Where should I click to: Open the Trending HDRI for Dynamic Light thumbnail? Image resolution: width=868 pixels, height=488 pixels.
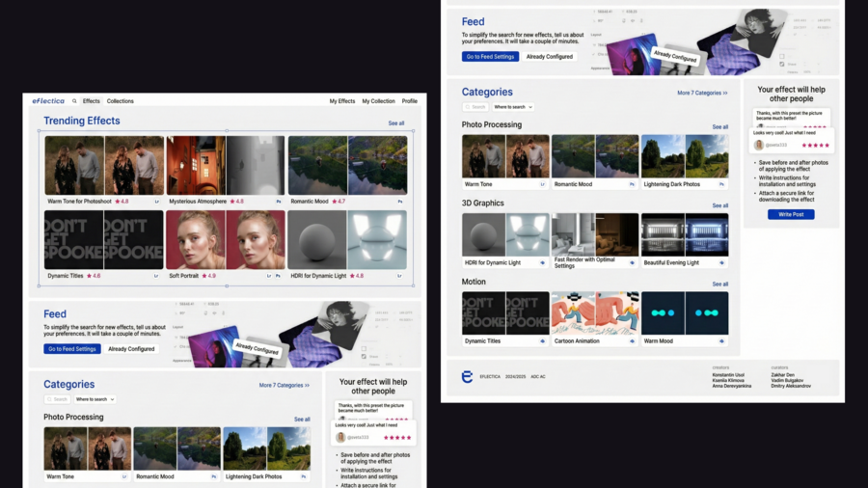(347, 239)
